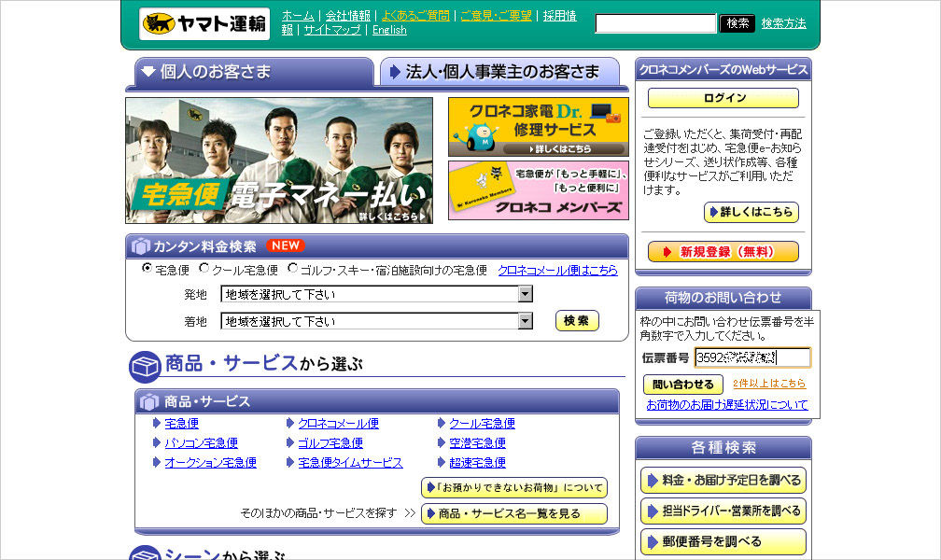The image size is (941, 560).
Task: Click the box icon beside シーンから選ぶ
Action: click(x=145, y=553)
